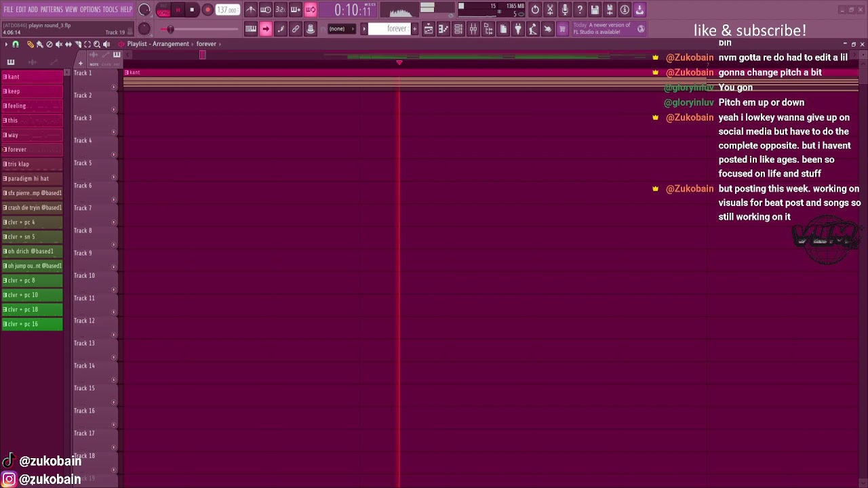The image size is (868, 488).
Task: Save project with the floppy disk icon
Action: pyautogui.click(x=595, y=9)
